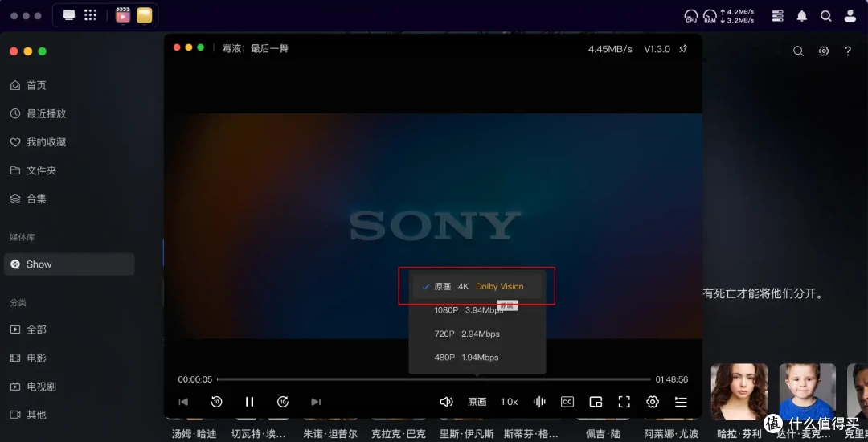The image size is (868, 442).
Task: Mute the player volume
Action: (x=446, y=402)
